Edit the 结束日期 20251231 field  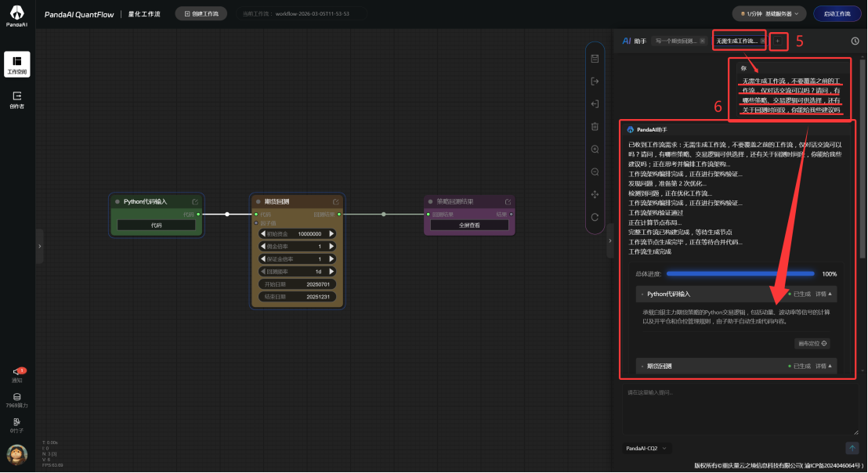click(297, 297)
